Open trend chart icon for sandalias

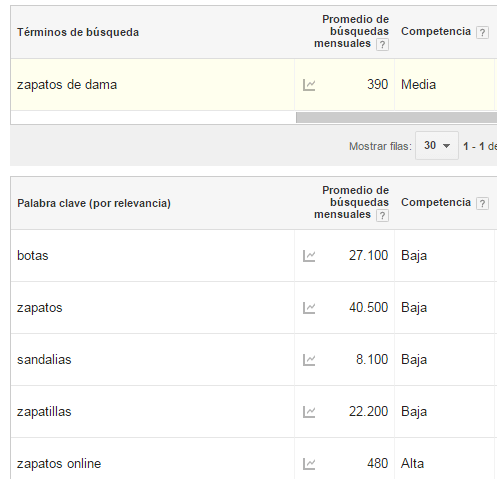309,360
